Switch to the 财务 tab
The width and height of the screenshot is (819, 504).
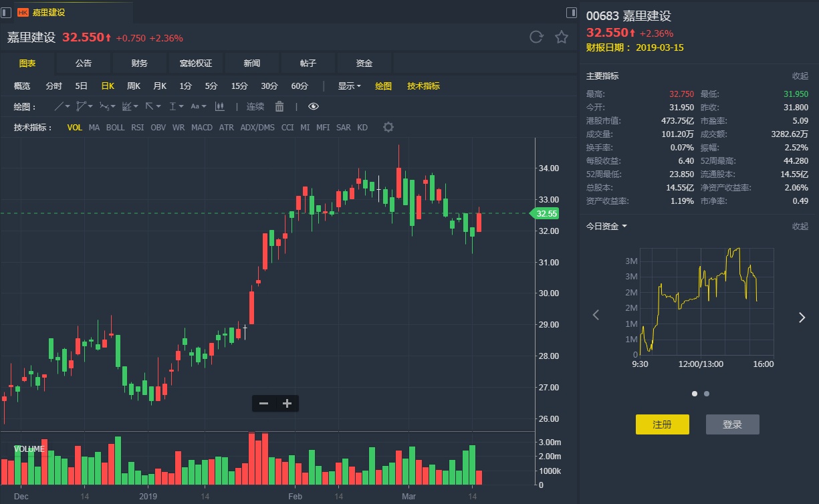140,63
